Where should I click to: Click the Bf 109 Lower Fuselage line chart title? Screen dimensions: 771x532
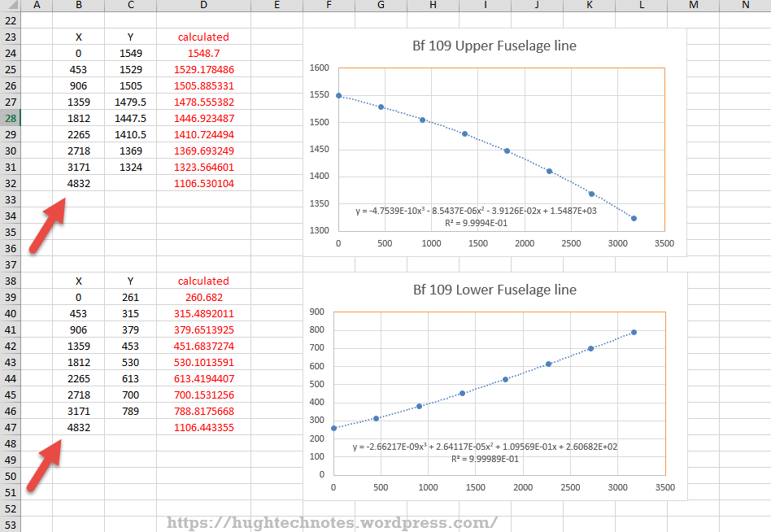[x=494, y=290]
